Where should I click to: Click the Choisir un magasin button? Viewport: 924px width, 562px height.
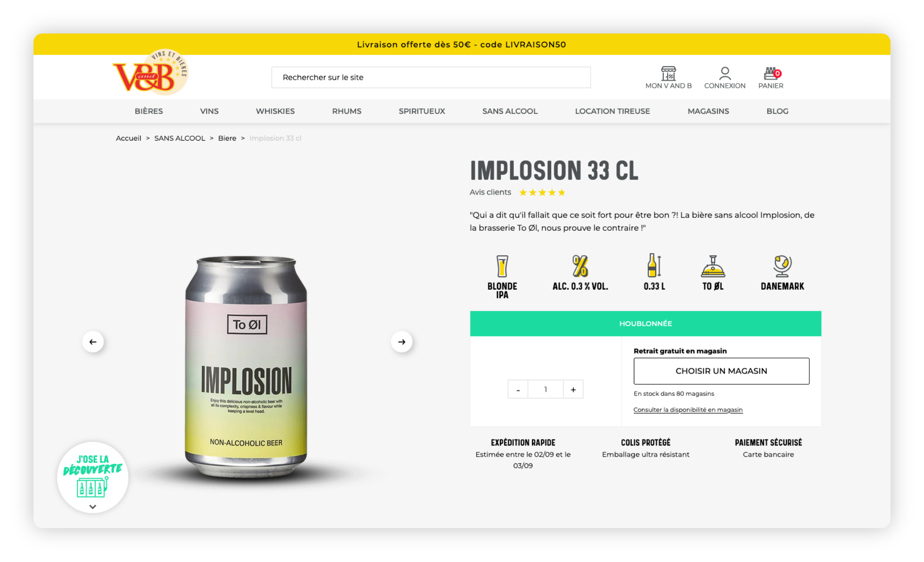coord(721,371)
